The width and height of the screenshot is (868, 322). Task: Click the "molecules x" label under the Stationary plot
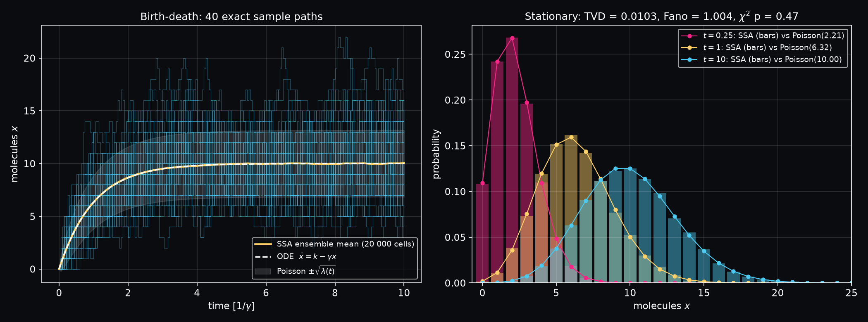[661, 306]
